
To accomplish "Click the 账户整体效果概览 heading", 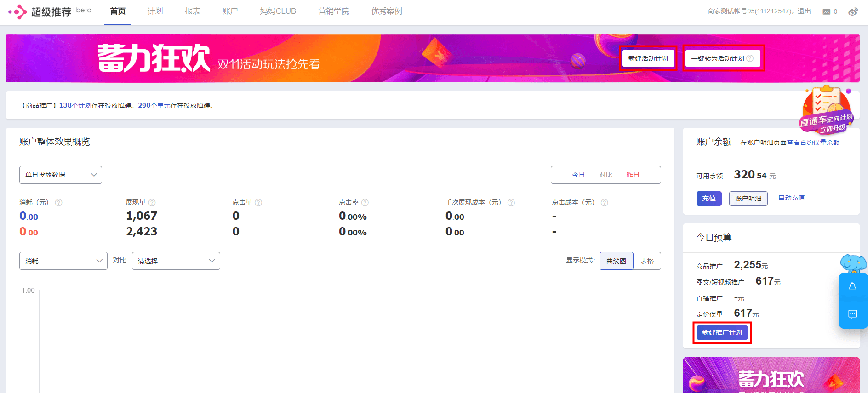I will tap(55, 142).
